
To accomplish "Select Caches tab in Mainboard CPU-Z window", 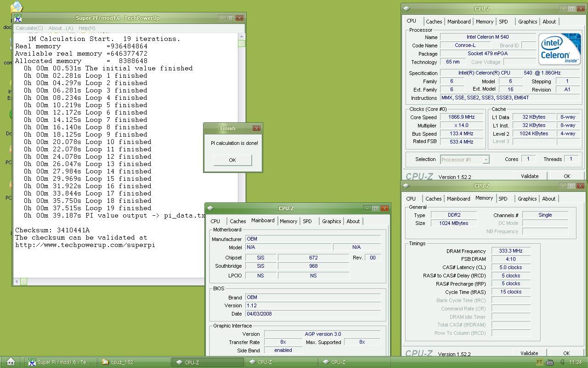I will pos(238,221).
